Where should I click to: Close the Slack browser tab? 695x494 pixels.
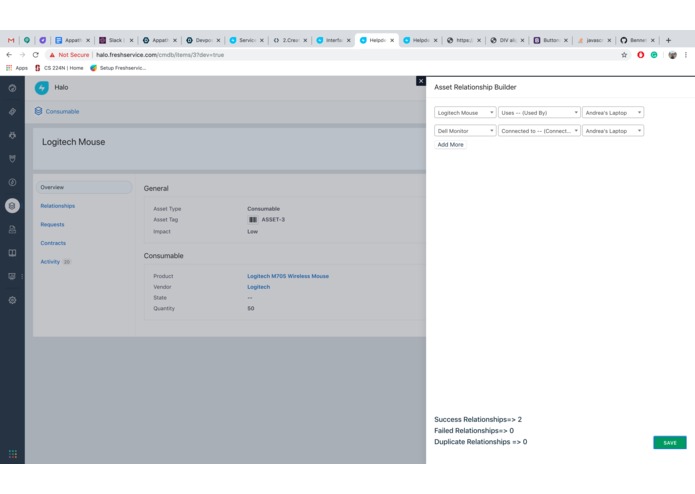pos(131,40)
